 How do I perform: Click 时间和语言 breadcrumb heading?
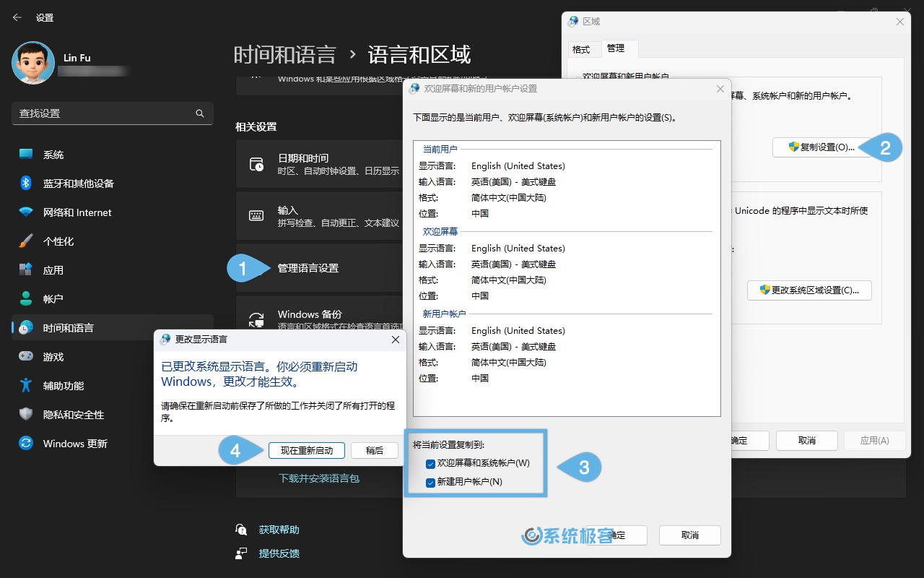[x=284, y=55]
